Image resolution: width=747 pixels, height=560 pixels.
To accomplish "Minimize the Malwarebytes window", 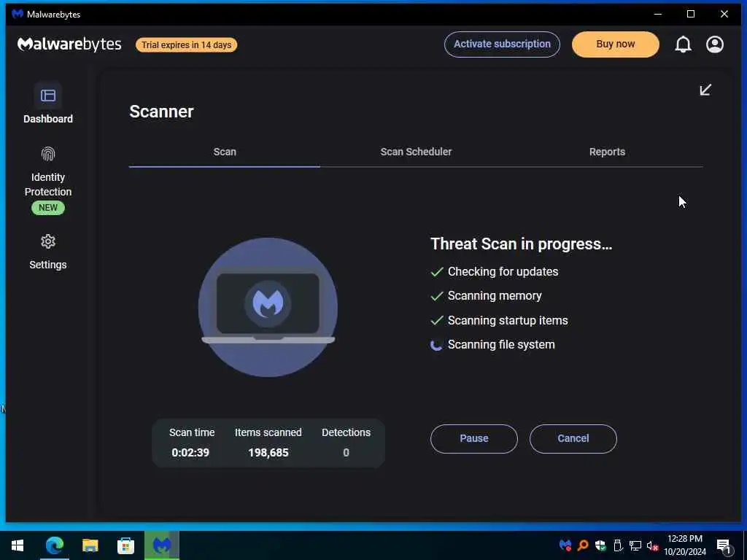I will coord(658,15).
